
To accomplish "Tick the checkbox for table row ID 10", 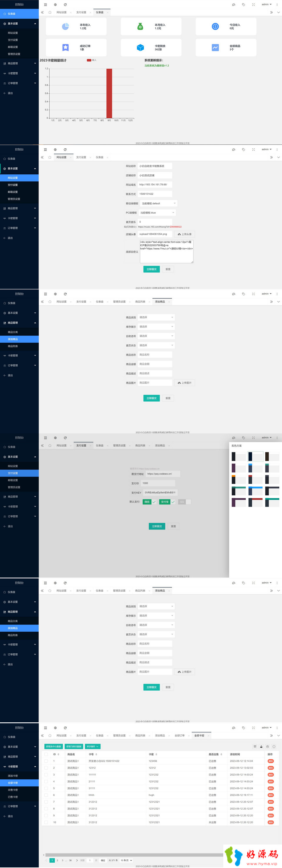I will tap(46, 822).
